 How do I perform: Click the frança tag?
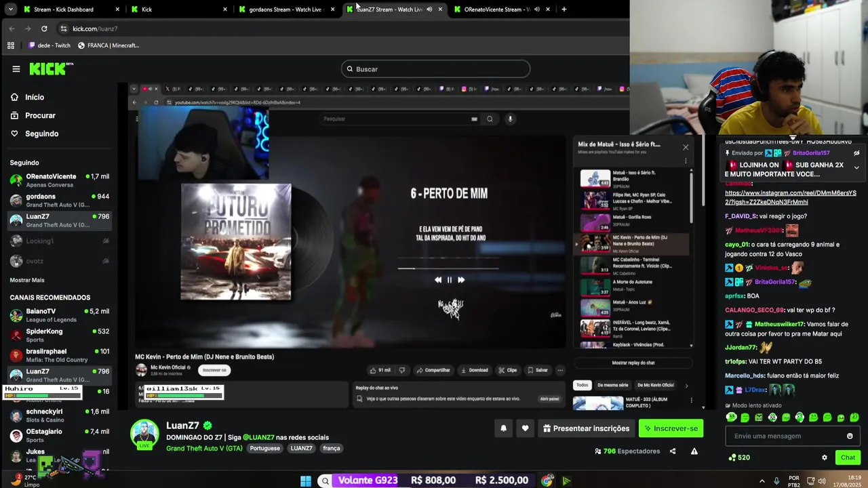[x=332, y=448]
